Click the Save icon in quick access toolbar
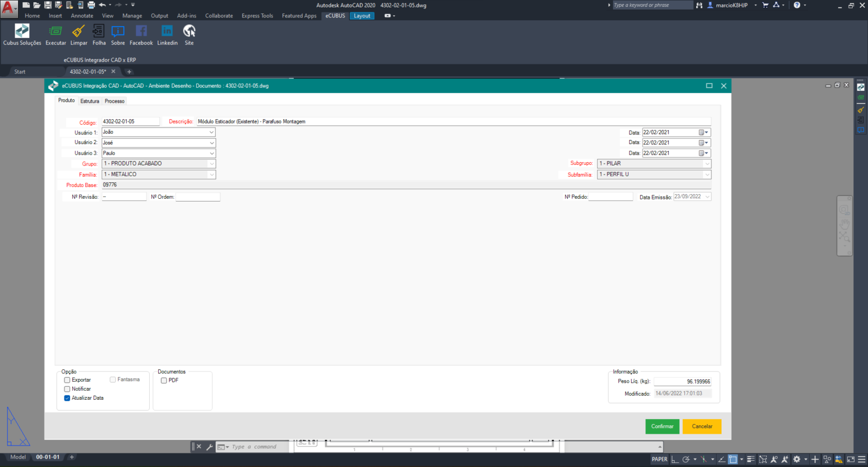Image resolution: width=868 pixels, height=467 pixels. tap(47, 5)
